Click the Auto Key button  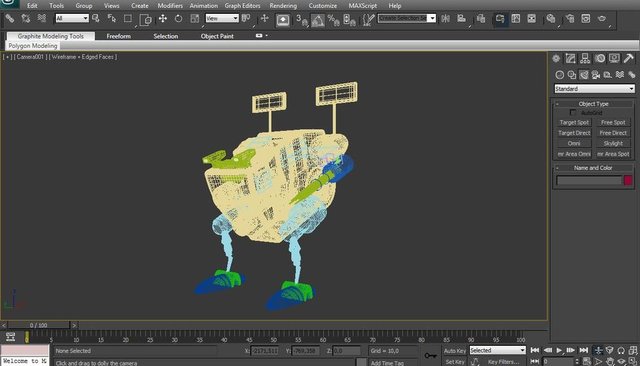(455, 350)
